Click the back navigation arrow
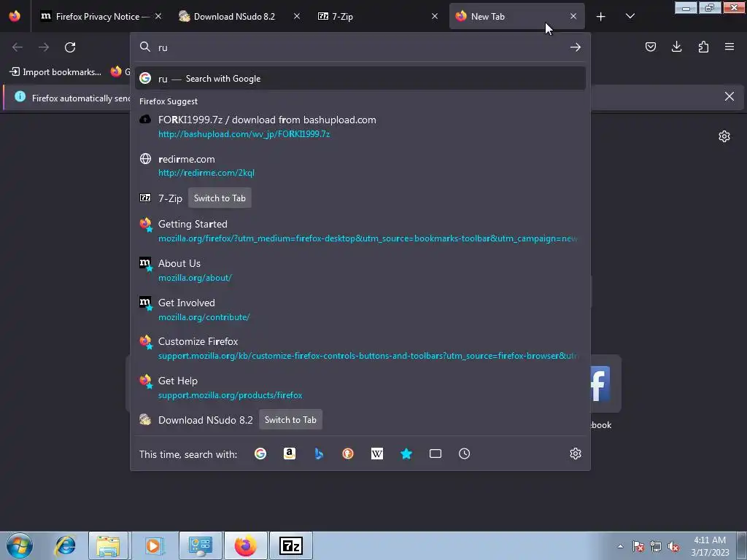The height and width of the screenshot is (560, 747). (x=18, y=47)
